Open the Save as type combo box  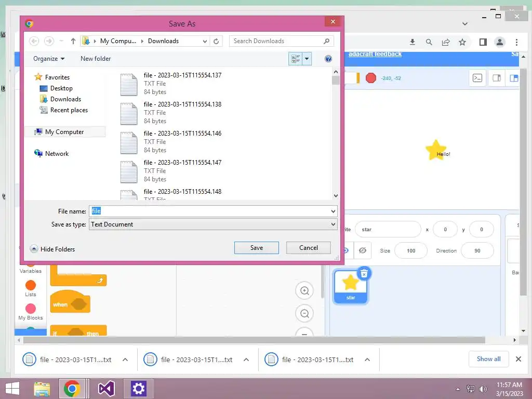coord(213,224)
